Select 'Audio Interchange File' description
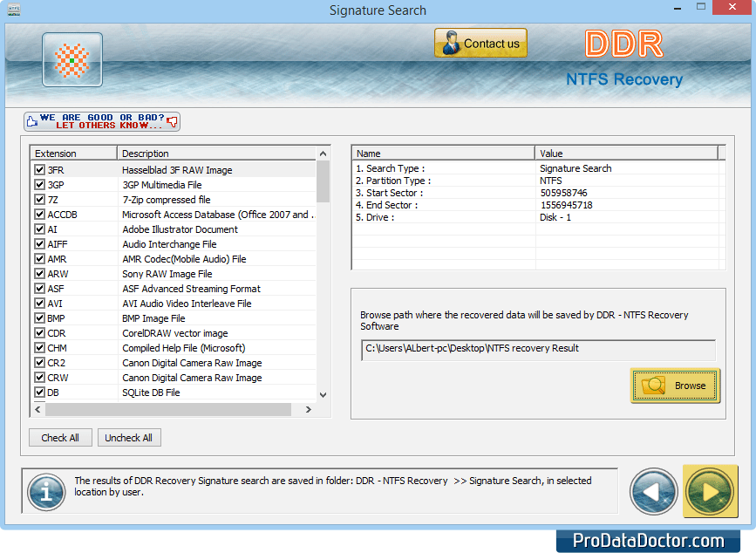The image size is (756, 553). click(x=169, y=244)
